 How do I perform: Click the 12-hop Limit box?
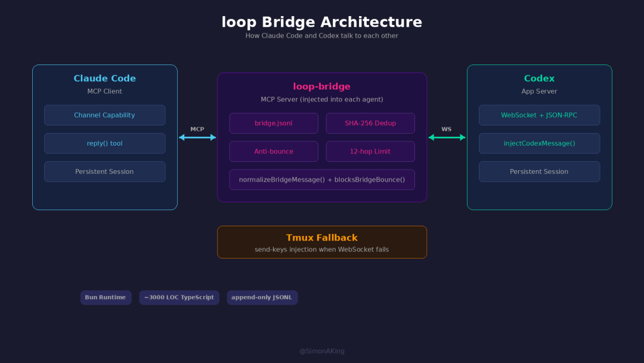coord(370,152)
